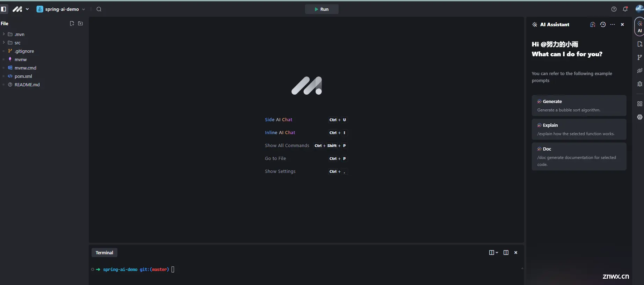Screen dimensions: 644x285
Task: Open the three-dot more menu in AI Assistant
Action: [x=613, y=24]
